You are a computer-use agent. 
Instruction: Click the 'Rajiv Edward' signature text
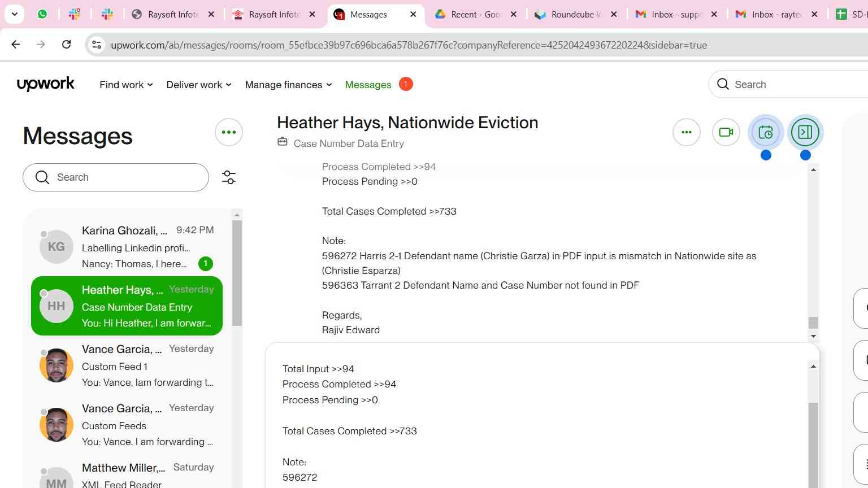pyautogui.click(x=351, y=330)
